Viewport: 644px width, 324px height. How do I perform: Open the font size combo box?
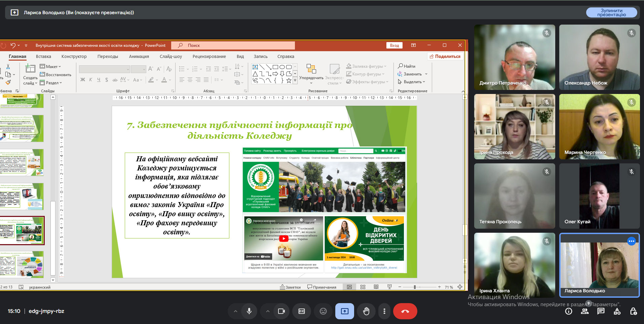(138, 69)
